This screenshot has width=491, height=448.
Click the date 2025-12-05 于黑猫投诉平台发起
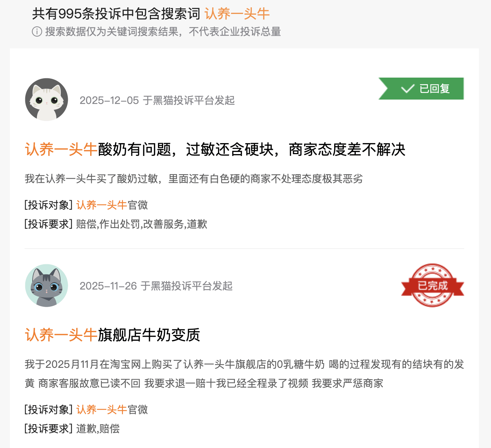point(157,100)
